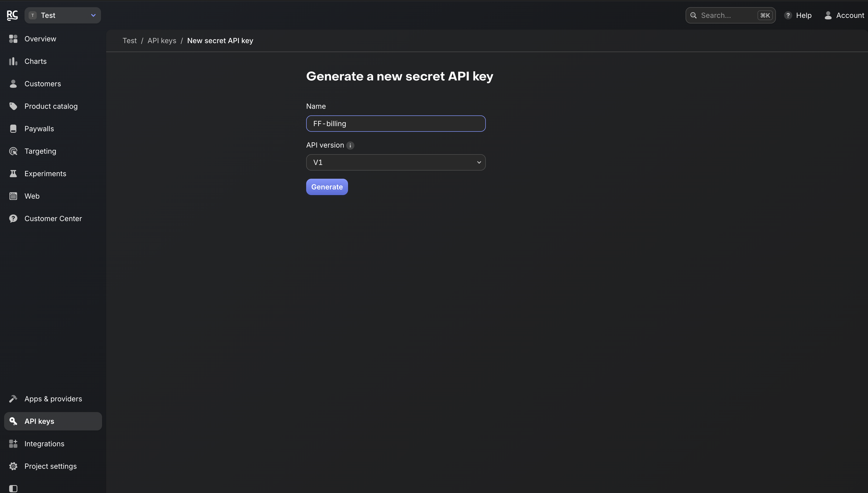The height and width of the screenshot is (493, 868).
Task: Click the API version info icon
Action: pyautogui.click(x=350, y=146)
